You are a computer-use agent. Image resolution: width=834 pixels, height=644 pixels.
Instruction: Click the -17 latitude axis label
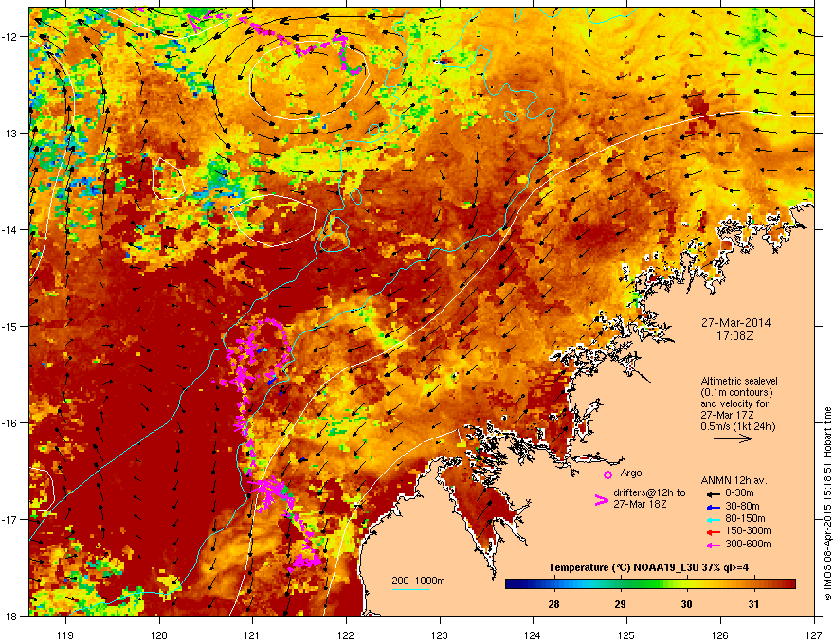pos(10,519)
